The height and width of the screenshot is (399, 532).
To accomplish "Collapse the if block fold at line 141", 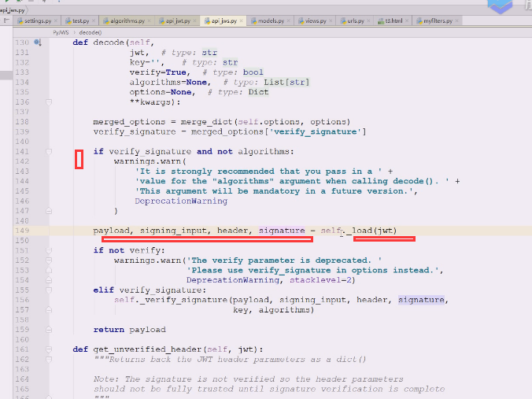I will pos(49,152).
